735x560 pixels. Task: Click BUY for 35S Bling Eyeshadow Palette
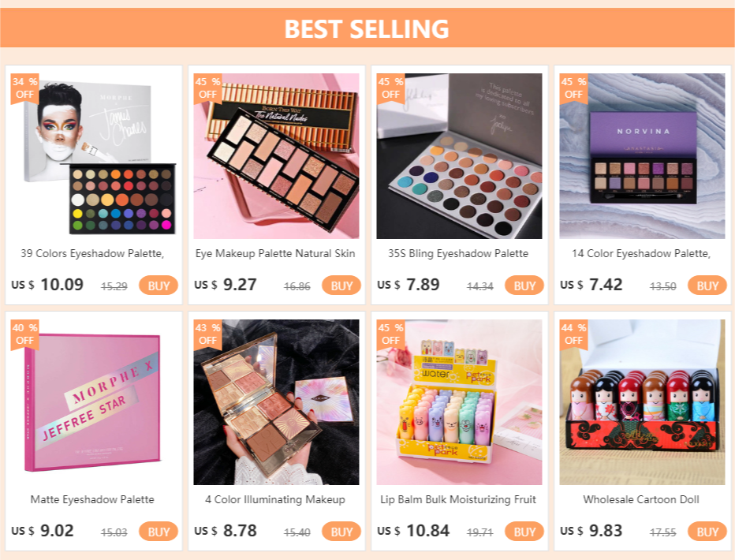[524, 286]
